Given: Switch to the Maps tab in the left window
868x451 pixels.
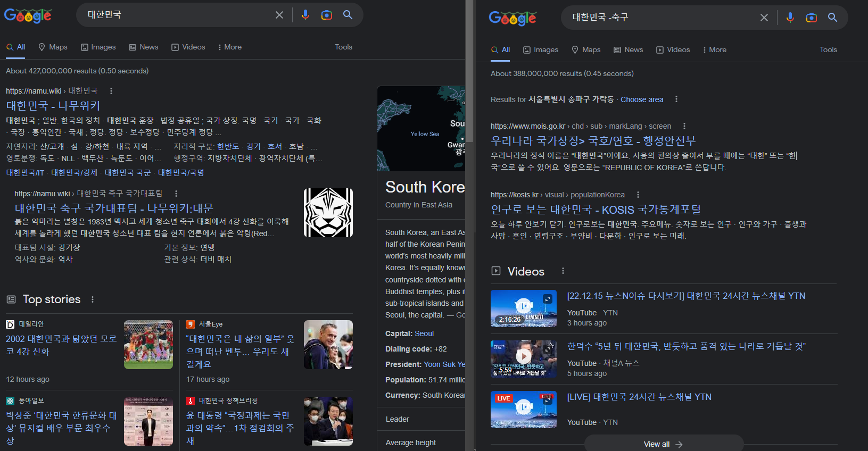Looking at the screenshot, I should [x=53, y=47].
